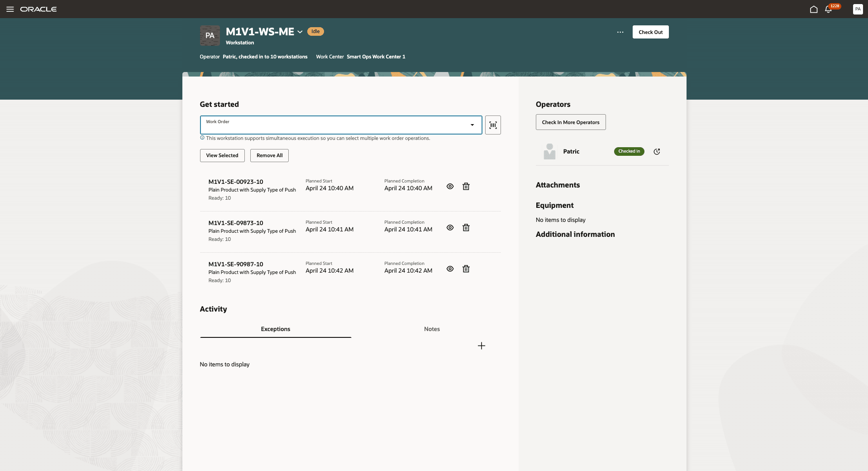This screenshot has width=868, height=471.
Task: Click the Idle status badge
Action: click(x=315, y=31)
